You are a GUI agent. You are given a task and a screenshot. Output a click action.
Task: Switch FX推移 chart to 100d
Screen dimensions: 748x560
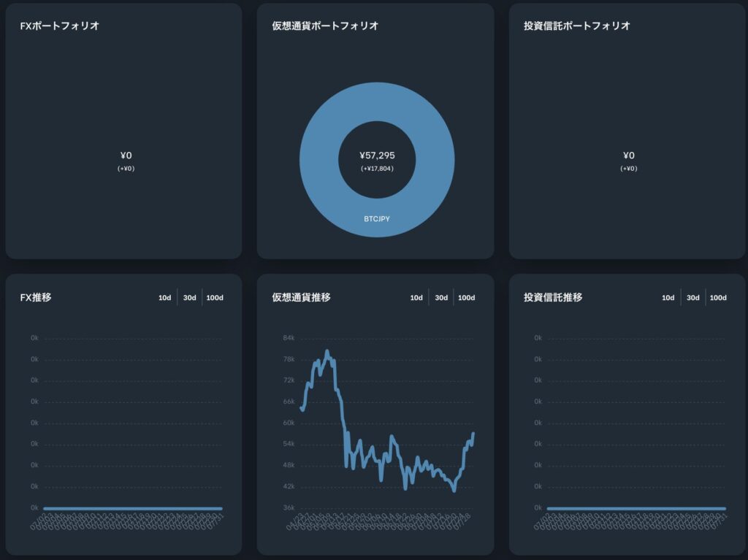[215, 298]
